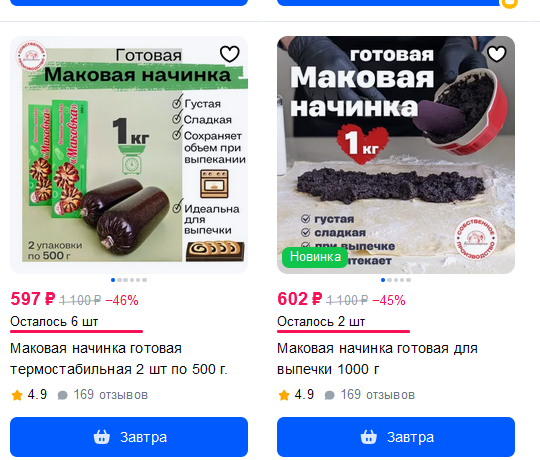Click the review bubble icon of the right product

330,395
